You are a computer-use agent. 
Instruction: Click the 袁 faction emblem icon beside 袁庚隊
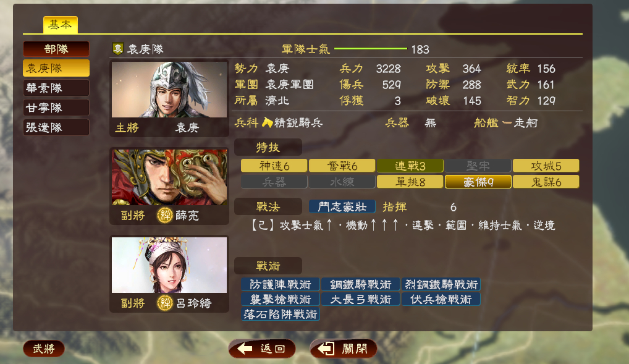tap(117, 49)
